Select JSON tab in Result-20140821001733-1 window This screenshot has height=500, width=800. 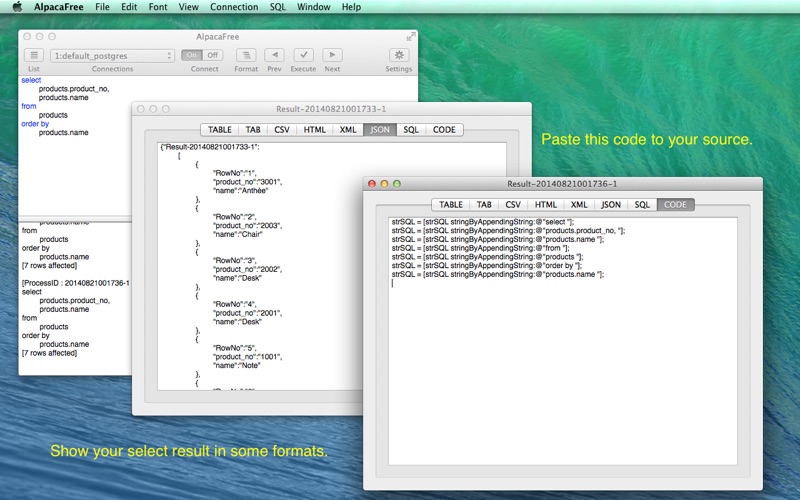pyautogui.click(x=380, y=130)
